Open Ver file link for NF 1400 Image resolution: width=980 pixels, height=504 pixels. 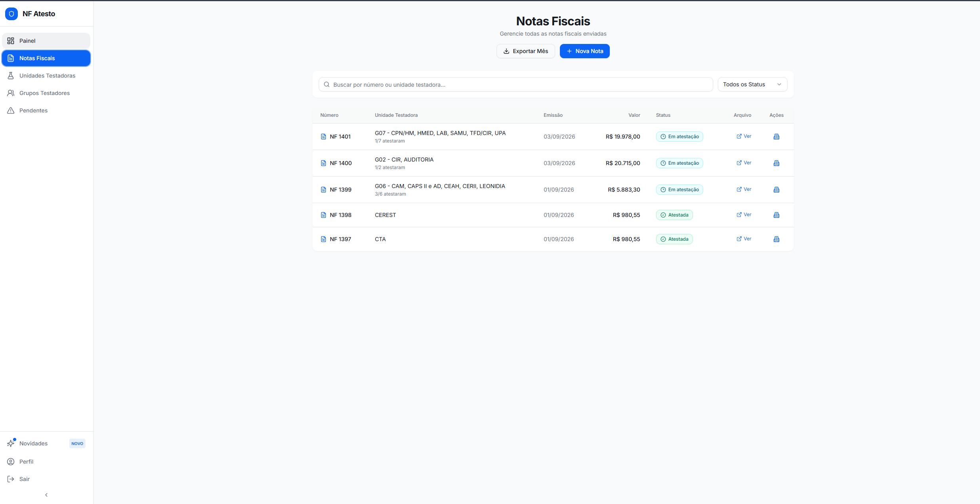(744, 163)
